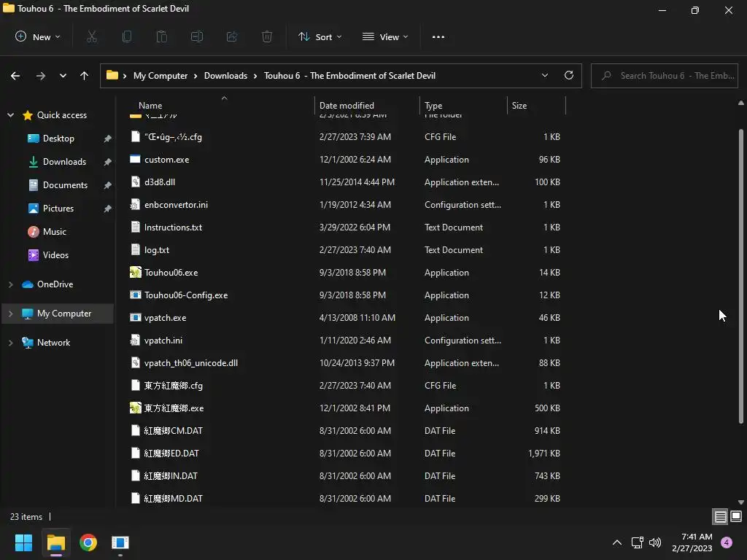
Task: Click the Cut scissors icon in toolbar
Action: point(92,36)
